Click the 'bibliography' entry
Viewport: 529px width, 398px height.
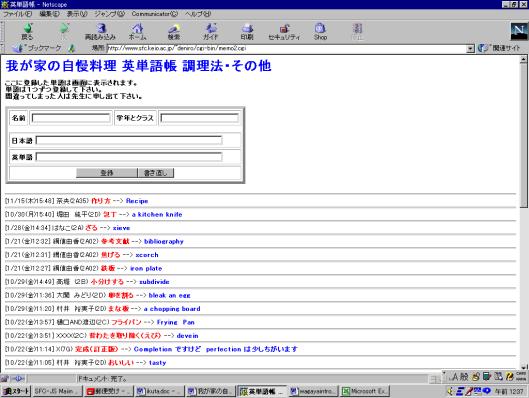pos(164,241)
